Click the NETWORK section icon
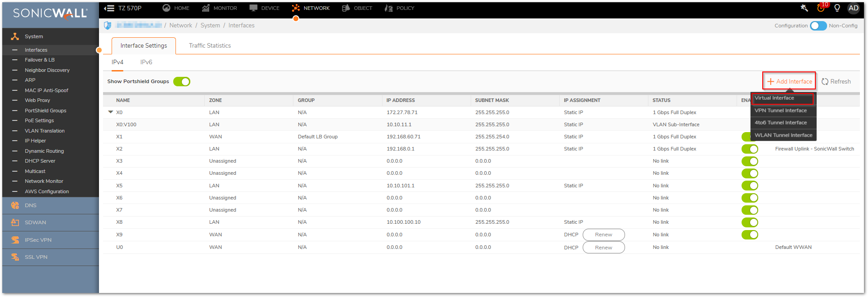The width and height of the screenshot is (868, 297). pos(296,8)
